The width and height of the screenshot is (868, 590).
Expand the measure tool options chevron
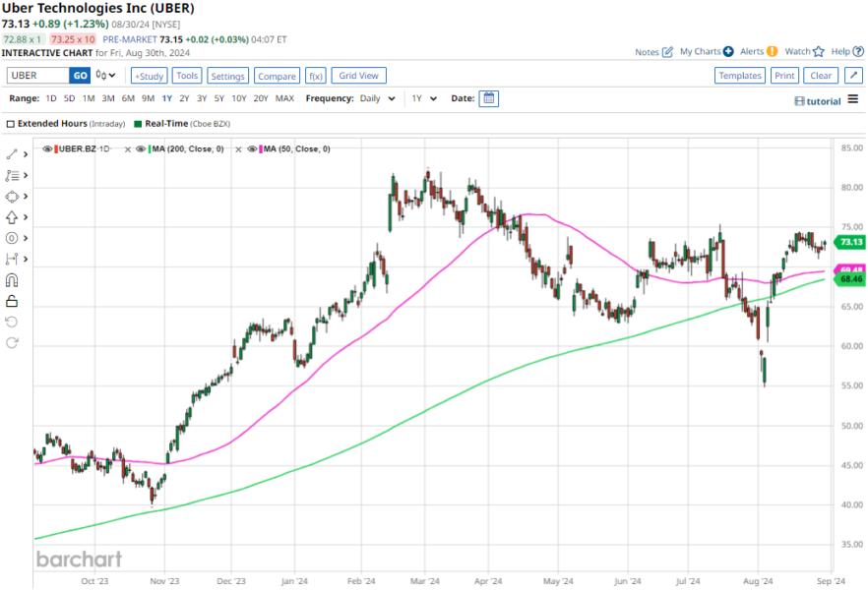tap(26, 260)
